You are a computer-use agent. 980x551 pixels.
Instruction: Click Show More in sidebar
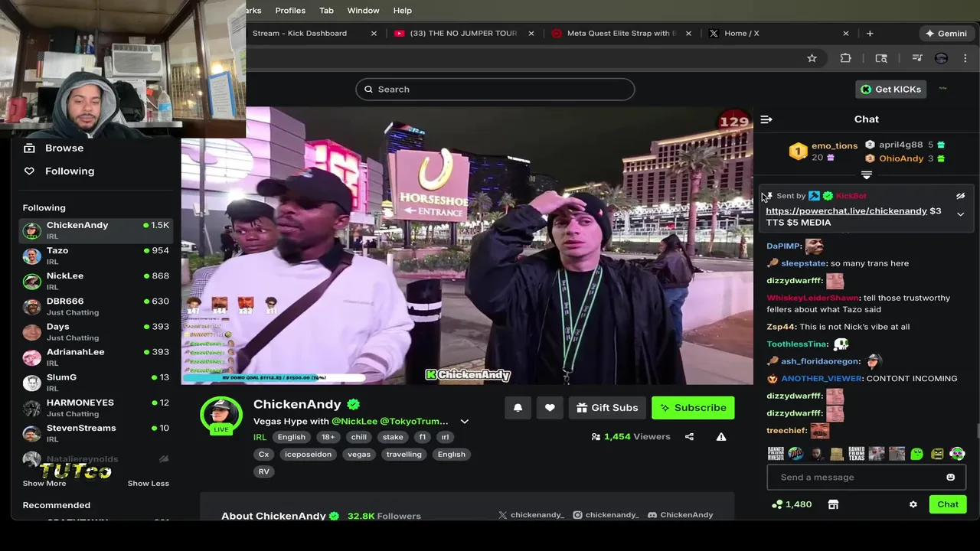[x=44, y=484]
